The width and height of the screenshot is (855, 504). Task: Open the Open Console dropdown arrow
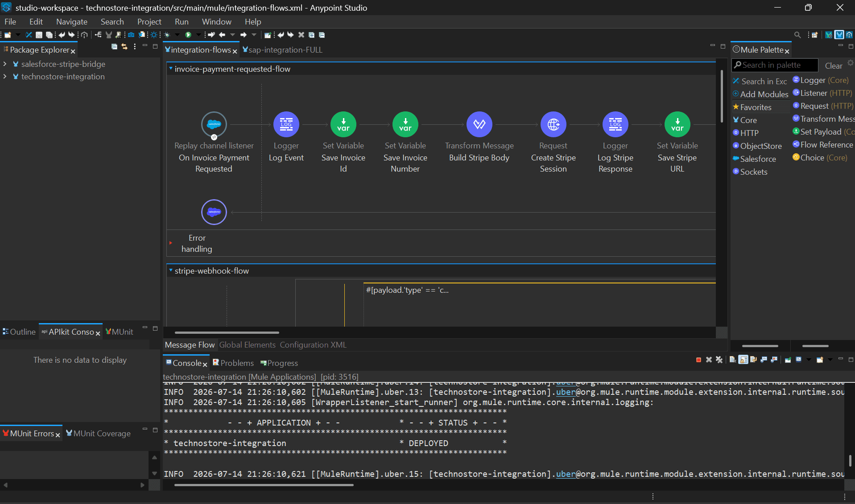[830, 360]
